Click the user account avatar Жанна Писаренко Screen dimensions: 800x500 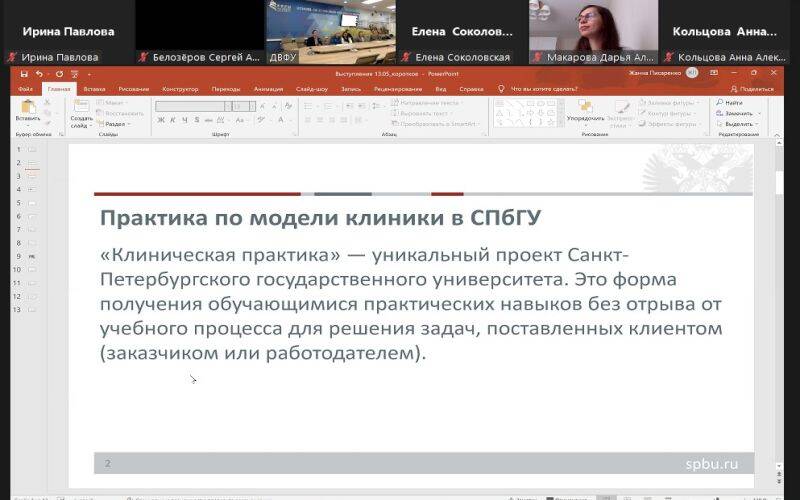pyautogui.click(x=692, y=73)
